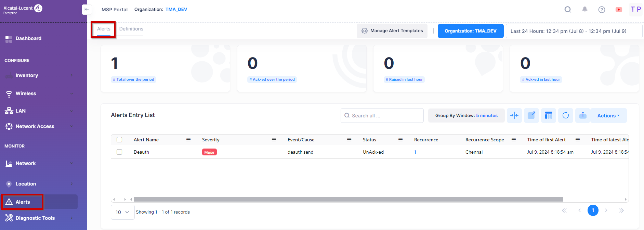This screenshot has height=230, width=644.
Task: Select the Deauth alert row checkbox
Action: coord(119,152)
